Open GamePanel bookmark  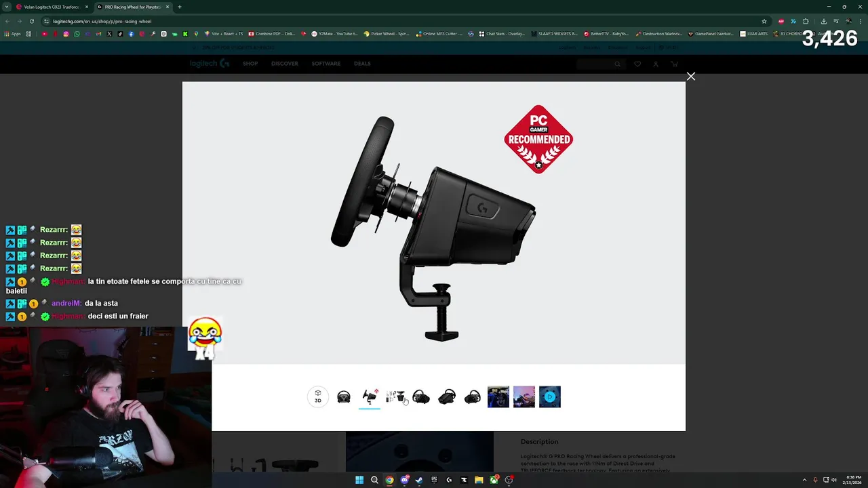click(711, 33)
